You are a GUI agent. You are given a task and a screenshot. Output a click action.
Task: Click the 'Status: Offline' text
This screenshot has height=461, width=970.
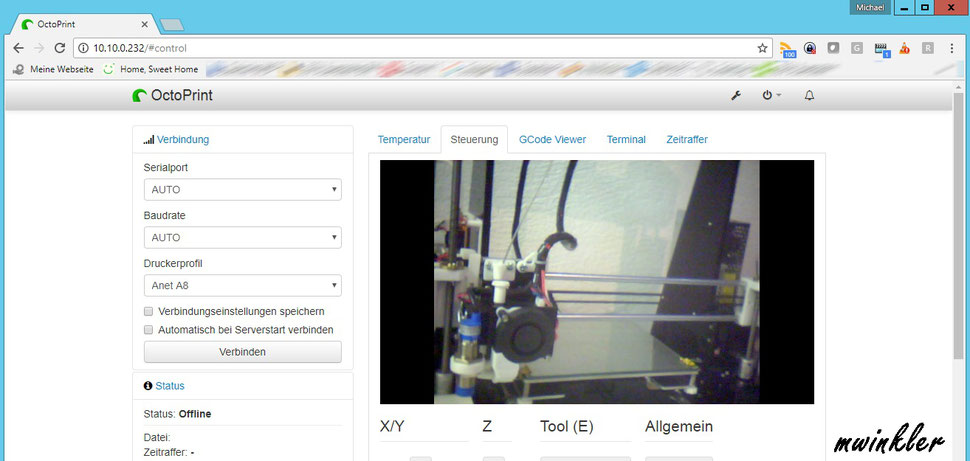pos(178,414)
